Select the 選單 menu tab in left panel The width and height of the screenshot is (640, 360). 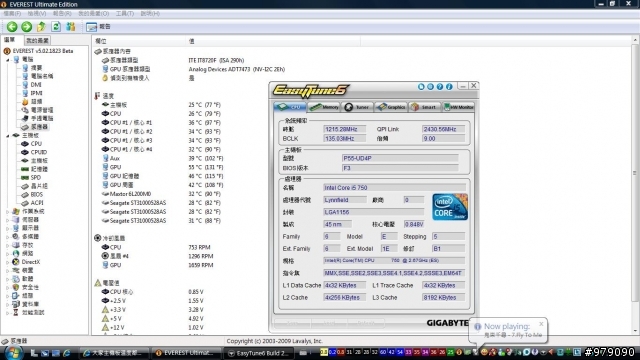(10, 40)
